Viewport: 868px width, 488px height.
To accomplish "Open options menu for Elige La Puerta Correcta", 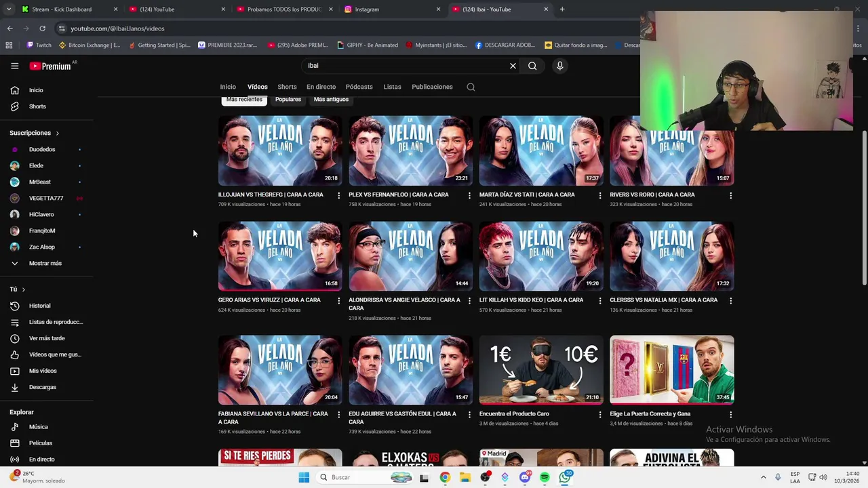I will (730, 414).
